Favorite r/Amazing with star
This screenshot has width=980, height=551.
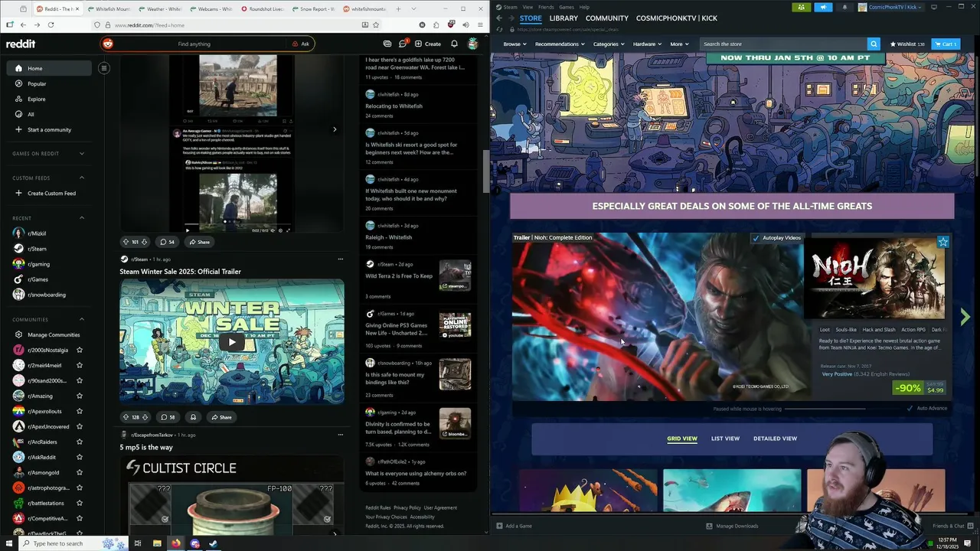tap(80, 396)
